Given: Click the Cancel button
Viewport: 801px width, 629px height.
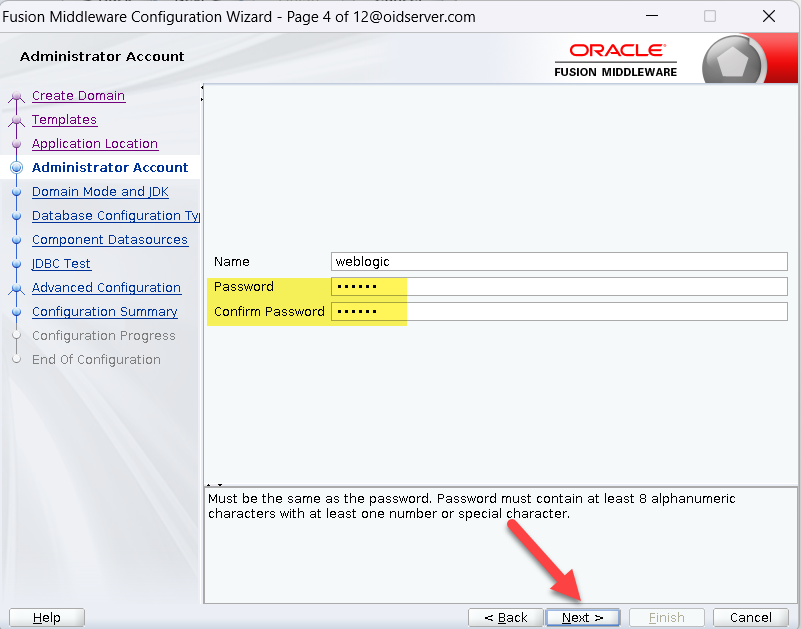Looking at the screenshot, I should [750, 618].
